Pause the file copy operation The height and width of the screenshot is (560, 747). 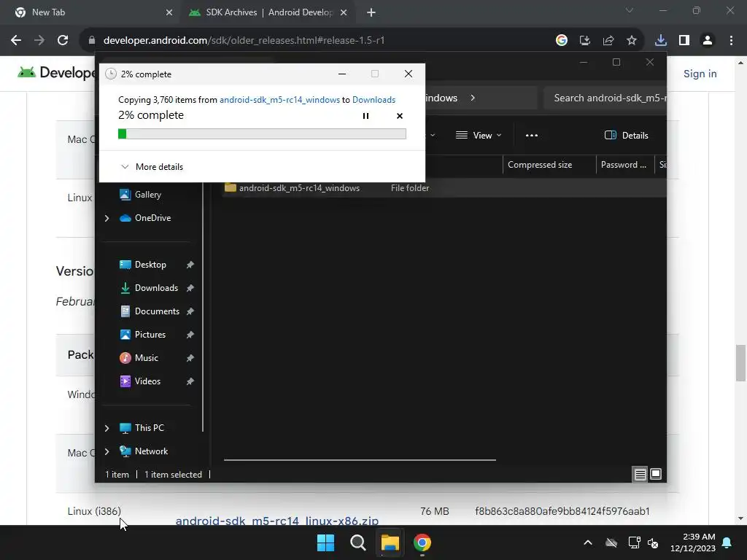point(365,116)
